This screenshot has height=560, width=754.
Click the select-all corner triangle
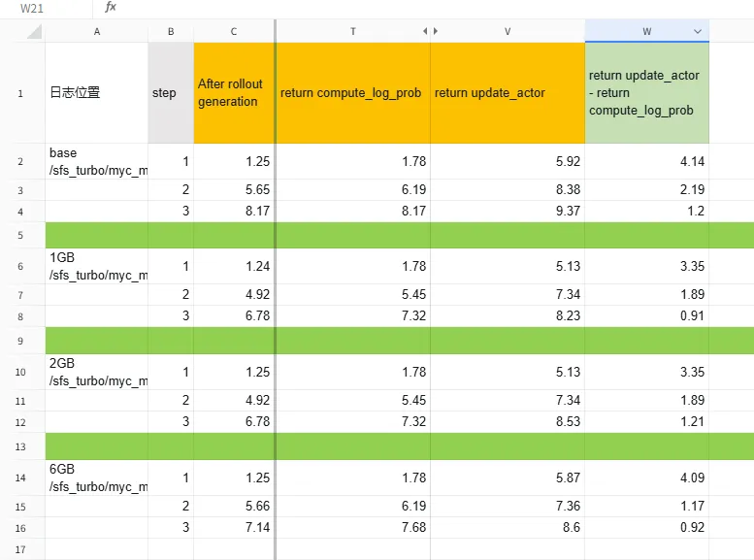[35, 32]
